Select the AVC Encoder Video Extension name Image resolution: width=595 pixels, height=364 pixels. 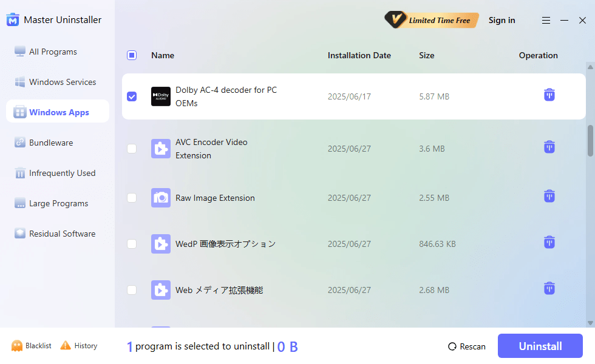pyautogui.click(x=211, y=149)
